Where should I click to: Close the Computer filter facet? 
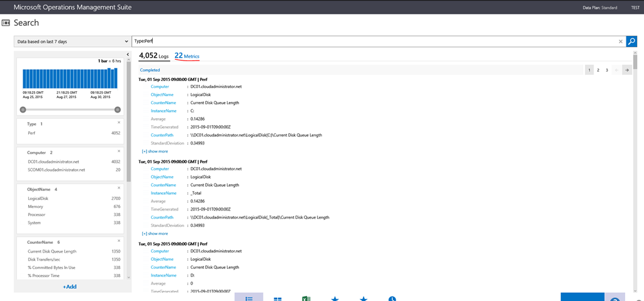pyautogui.click(x=119, y=151)
